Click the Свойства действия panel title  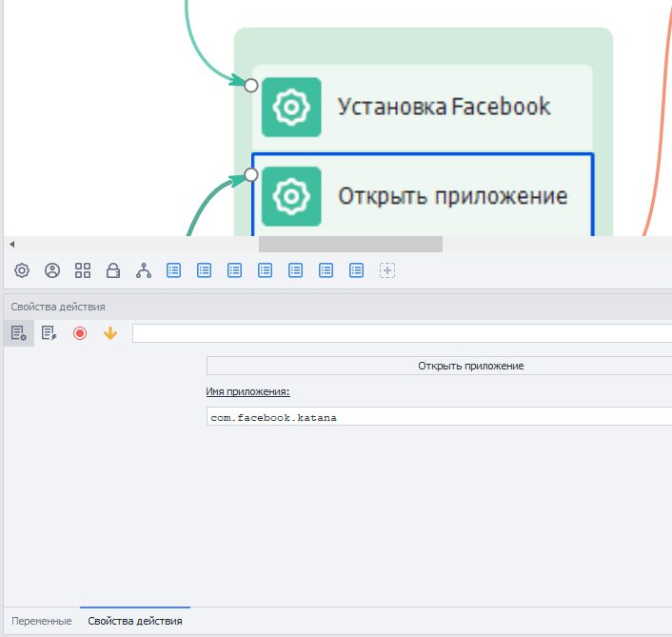[58, 307]
